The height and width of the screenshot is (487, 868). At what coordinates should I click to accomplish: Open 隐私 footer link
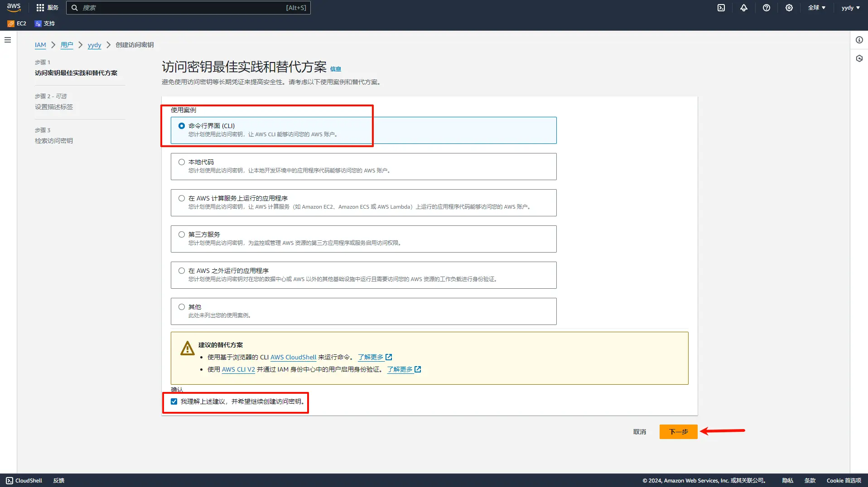pos(788,481)
